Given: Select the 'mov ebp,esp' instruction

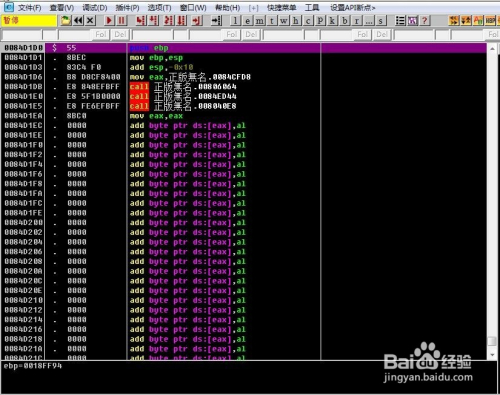Looking at the screenshot, I should point(156,58).
